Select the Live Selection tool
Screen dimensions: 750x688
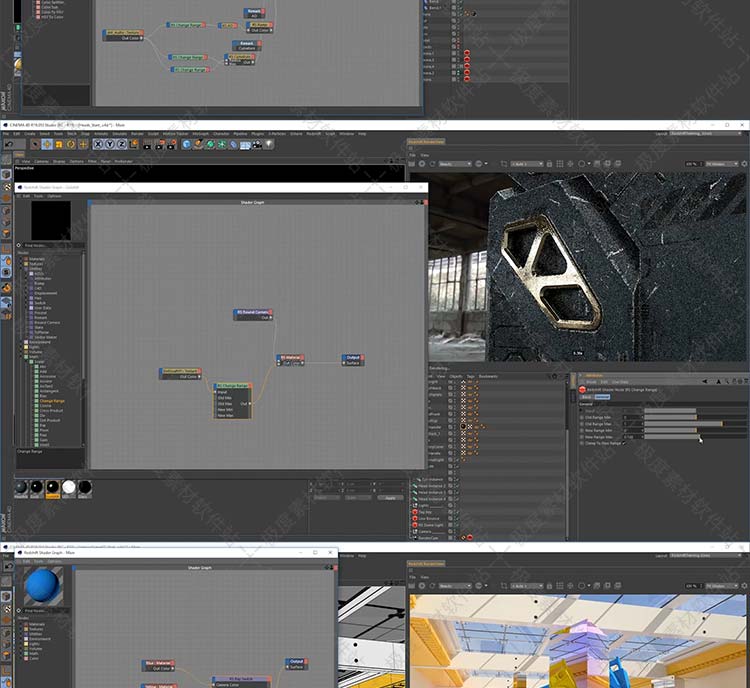pyautogui.click(x=35, y=144)
